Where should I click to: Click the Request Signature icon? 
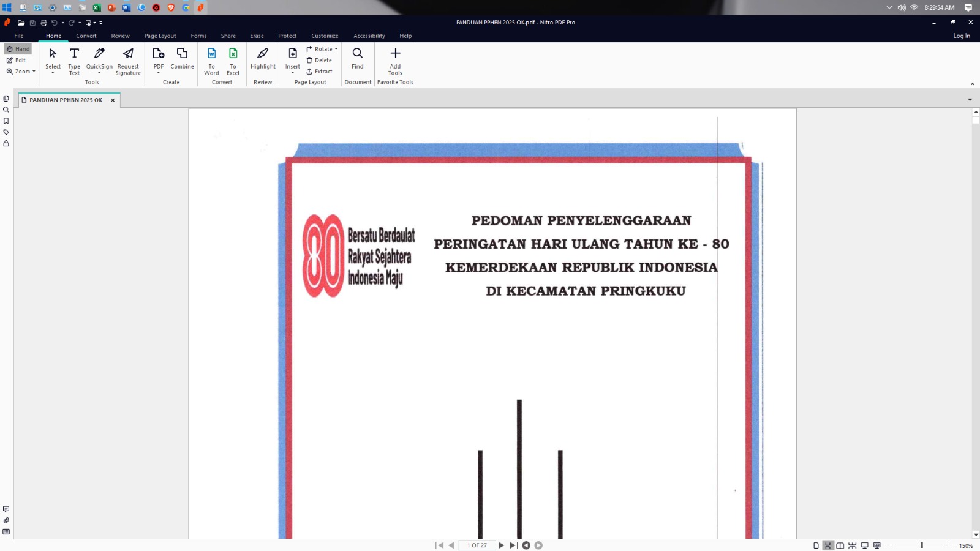tap(128, 61)
